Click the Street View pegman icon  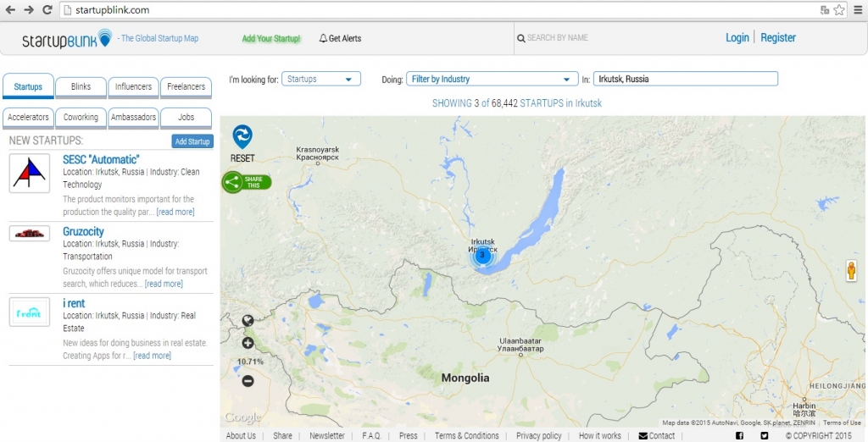[851, 270]
